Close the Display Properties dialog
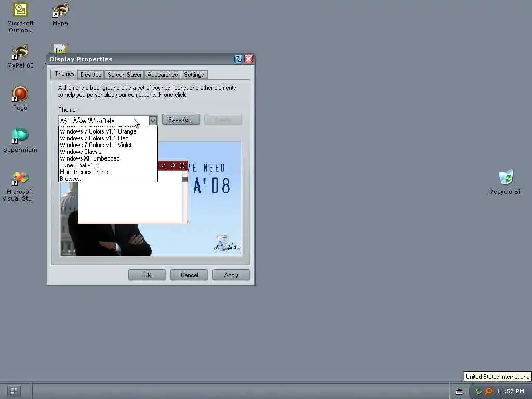 click(249, 59)
